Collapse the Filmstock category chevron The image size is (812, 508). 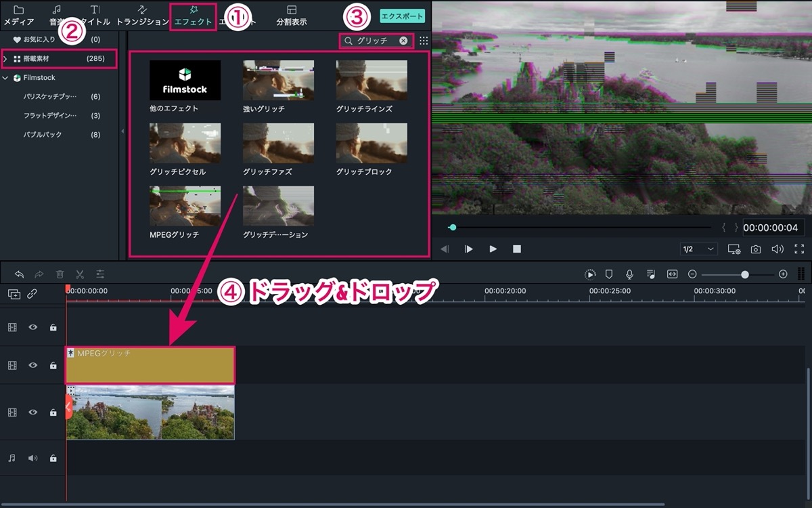5,78
